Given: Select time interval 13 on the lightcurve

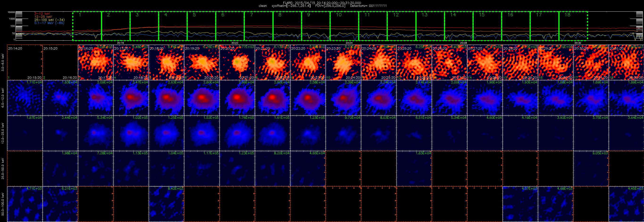Looking at the screenshot, I should point(430,26).
